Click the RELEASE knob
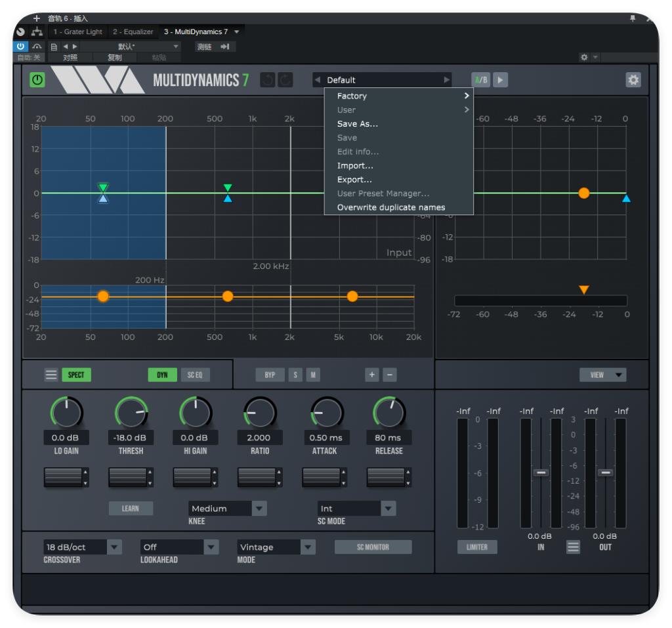This screenshot has width=672, height=628. (x=389, y=413)
